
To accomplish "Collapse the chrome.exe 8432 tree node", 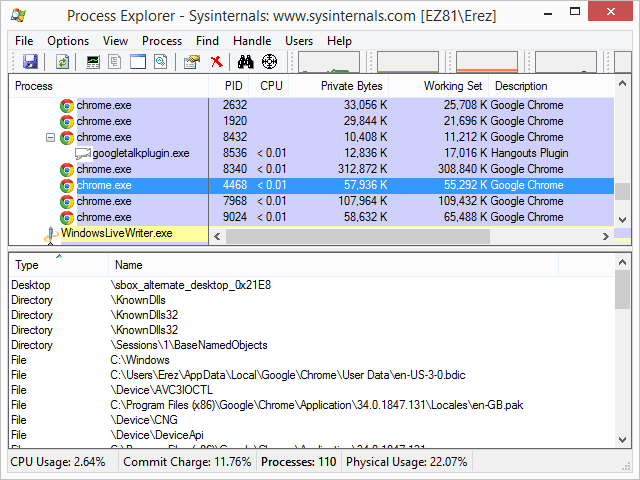I will coord(51,138).
